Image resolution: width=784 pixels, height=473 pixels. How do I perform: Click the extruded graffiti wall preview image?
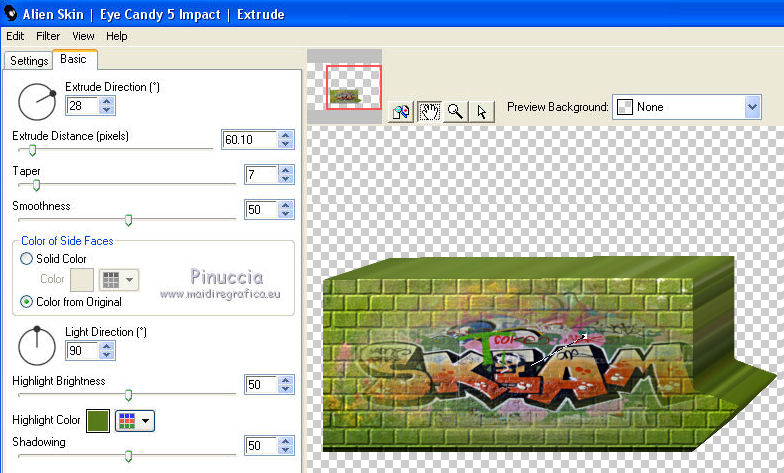tap(548, 354)
